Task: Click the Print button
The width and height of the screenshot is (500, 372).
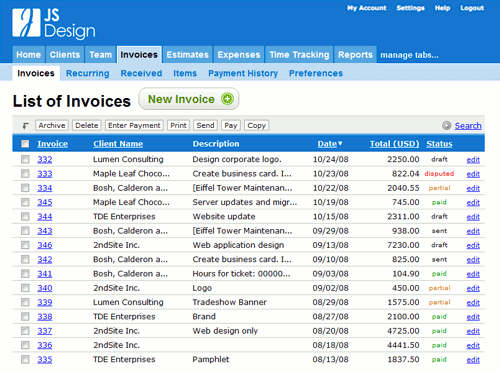Action: pos(178,125)
